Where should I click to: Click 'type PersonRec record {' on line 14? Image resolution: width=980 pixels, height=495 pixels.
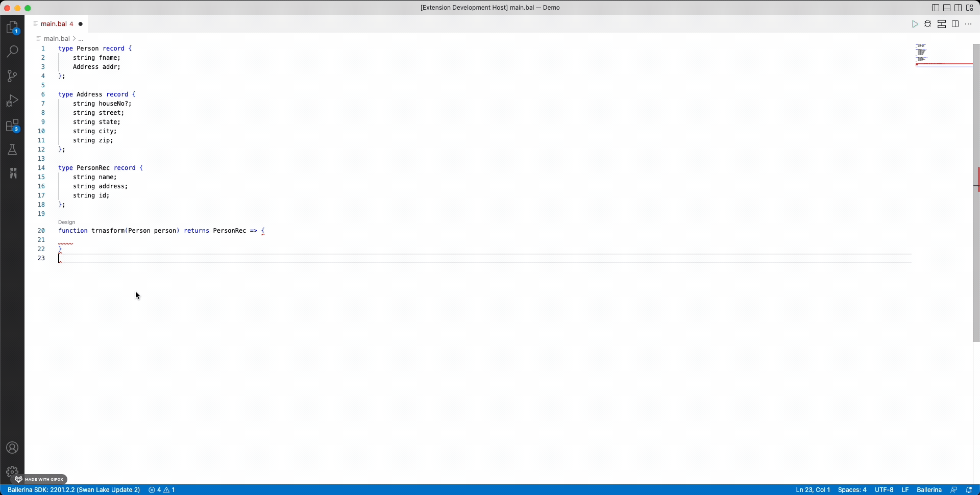click(101, 168)
